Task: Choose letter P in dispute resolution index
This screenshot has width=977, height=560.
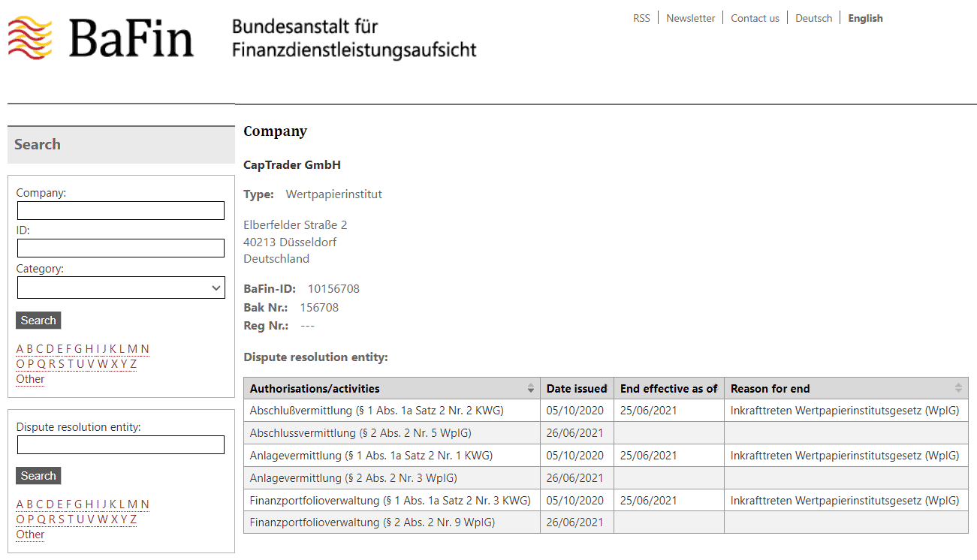Action: pos(31,519)
